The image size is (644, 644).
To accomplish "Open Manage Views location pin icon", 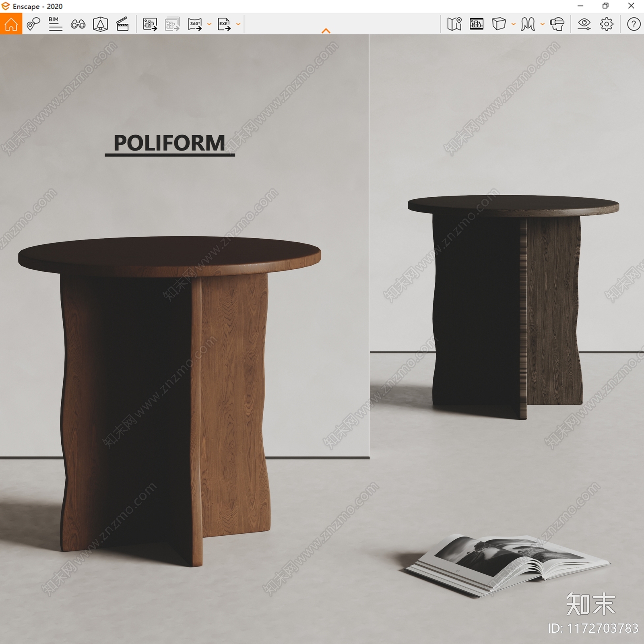I will pyautogui.click(x=33, y=24).
